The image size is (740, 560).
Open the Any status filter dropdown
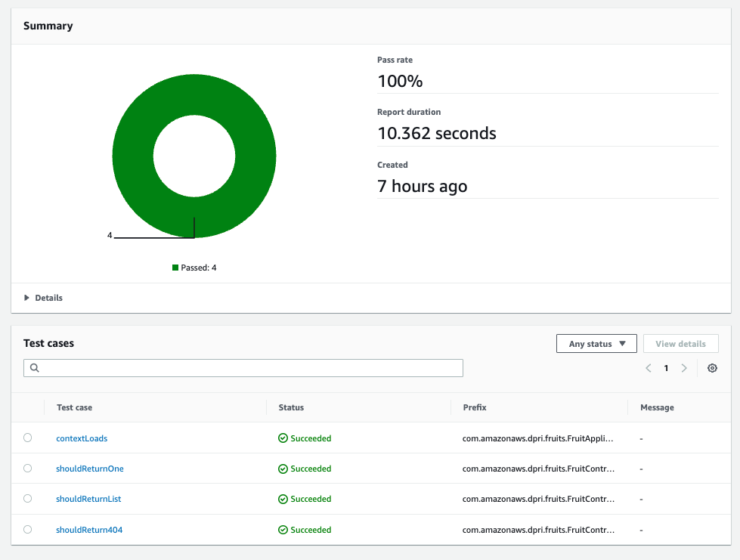596,343
